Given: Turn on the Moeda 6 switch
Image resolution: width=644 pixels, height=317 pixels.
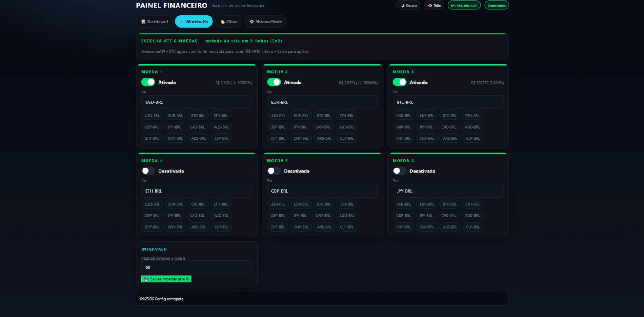Looking at the screenshot, I should click(400, 171).
